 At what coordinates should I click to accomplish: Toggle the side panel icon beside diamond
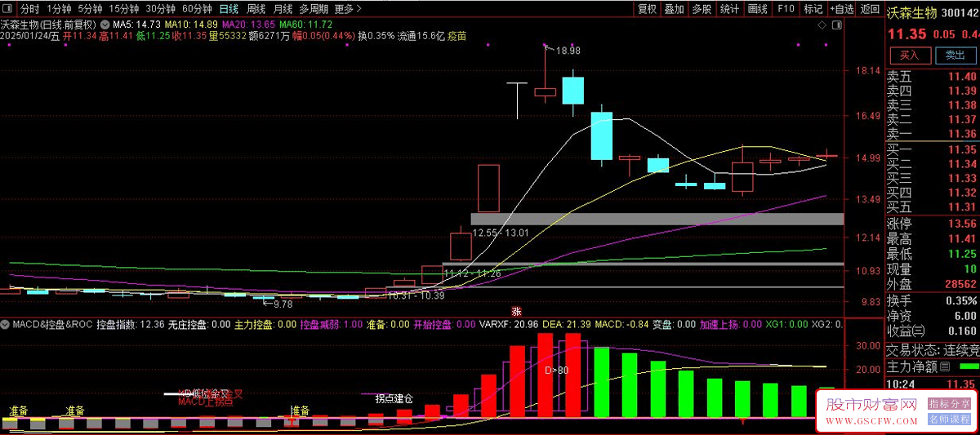click(837, 25)
